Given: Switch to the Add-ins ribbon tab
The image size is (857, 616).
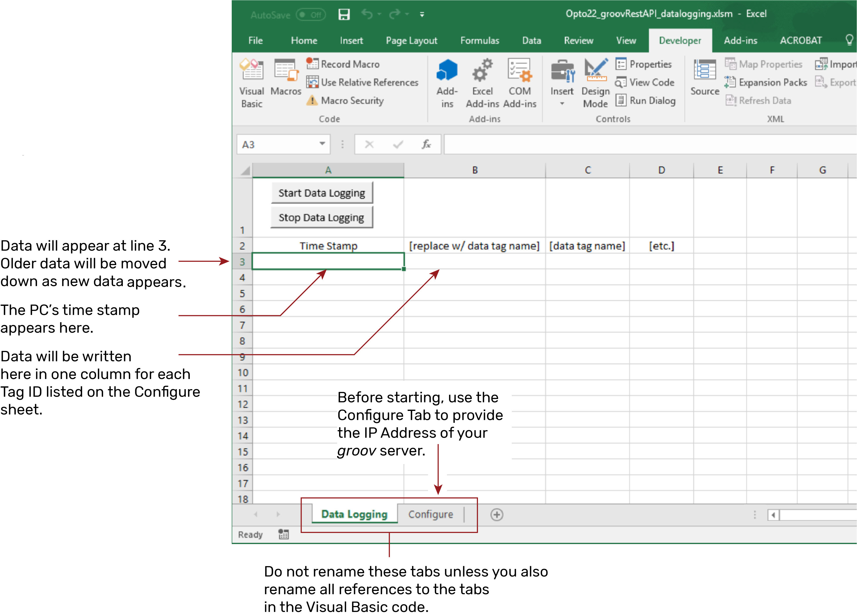Looking at the screenshot, I should coord(740,41).
